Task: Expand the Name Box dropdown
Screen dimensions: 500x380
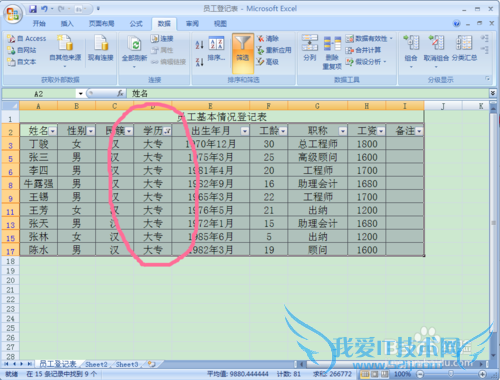Action: coord(81,94)
